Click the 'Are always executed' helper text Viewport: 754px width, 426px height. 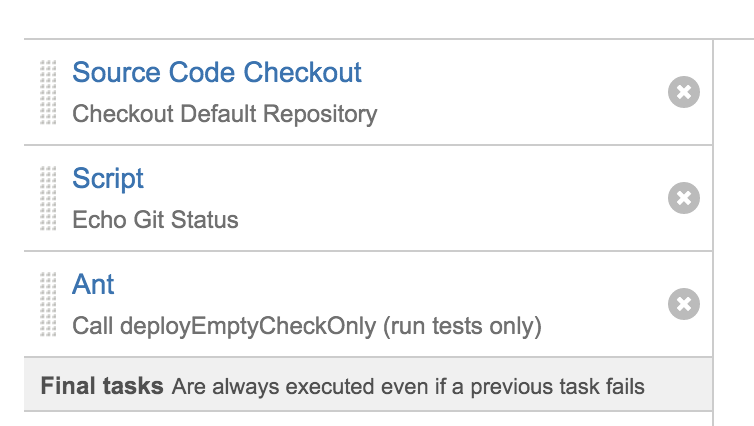click(408, 385)
